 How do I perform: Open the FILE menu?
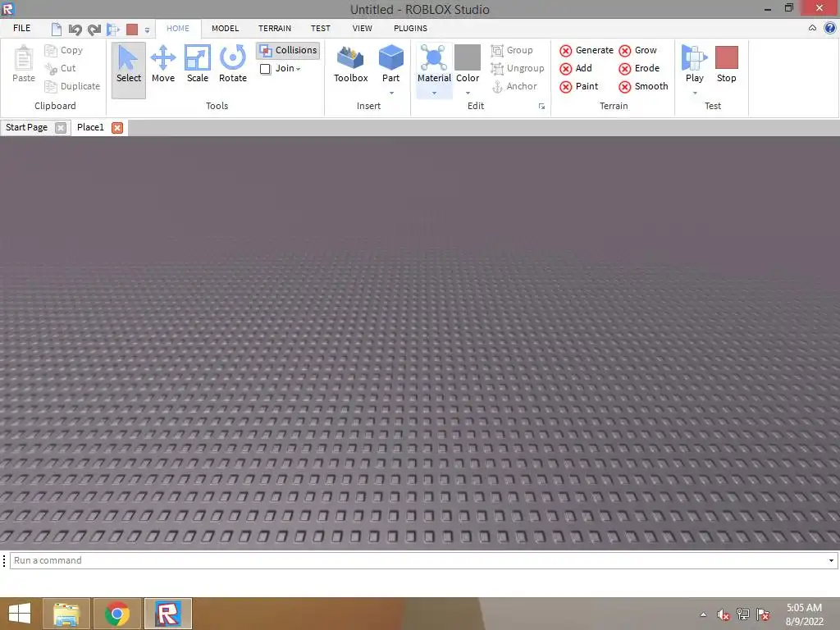point(22,28)
